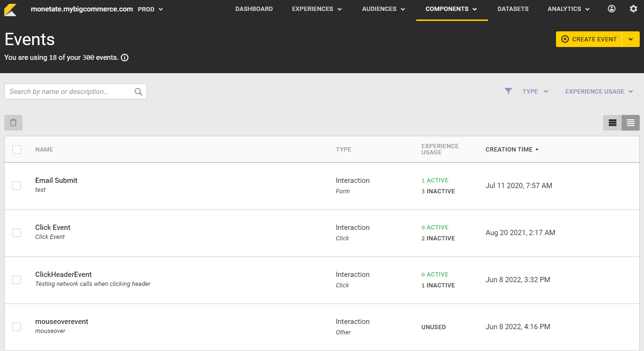The height and width of the screenshot is (351, 644).
Task: Click the 0 Active usage for Click Event
Action: pyautogui.click(x=435, y=228)
